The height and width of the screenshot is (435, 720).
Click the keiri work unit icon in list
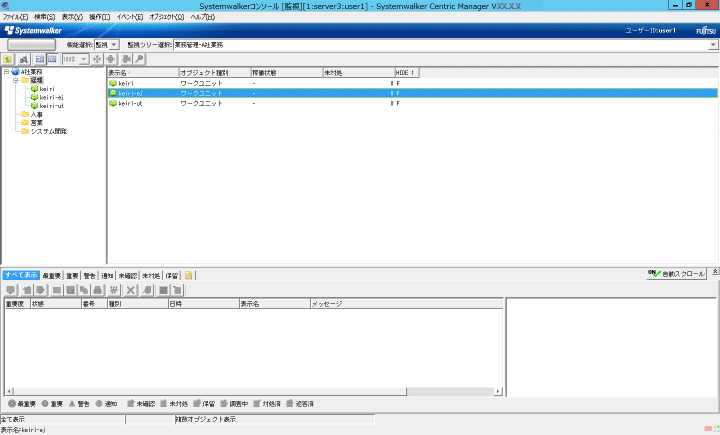[113, 83]
